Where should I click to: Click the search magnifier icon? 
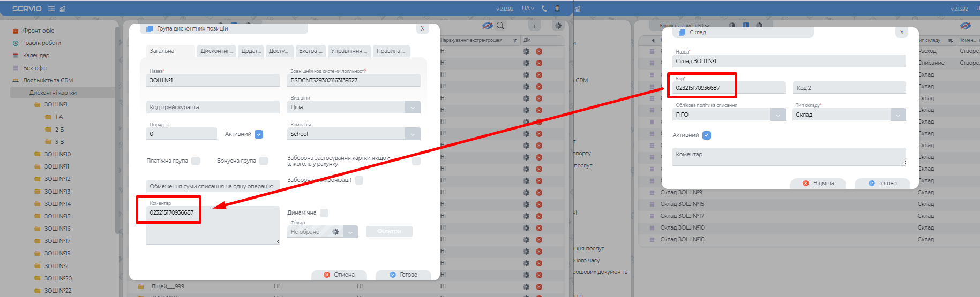500,26
